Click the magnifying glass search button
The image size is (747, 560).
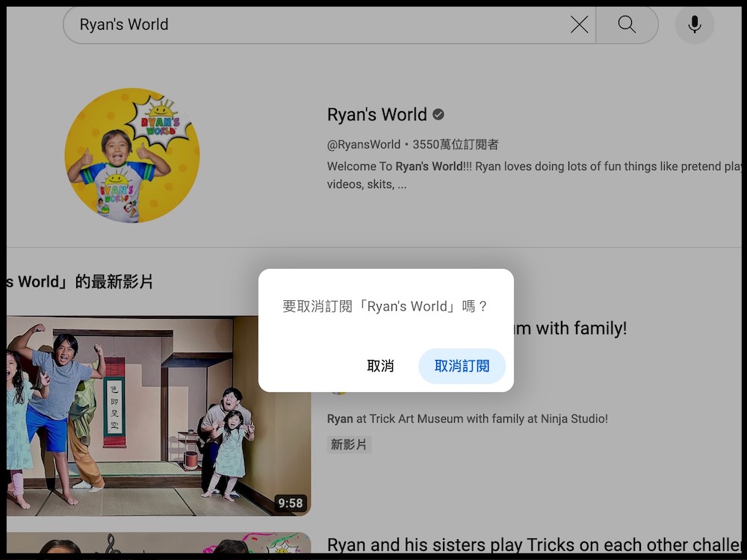pyautogui.click(x=627, y=25)
